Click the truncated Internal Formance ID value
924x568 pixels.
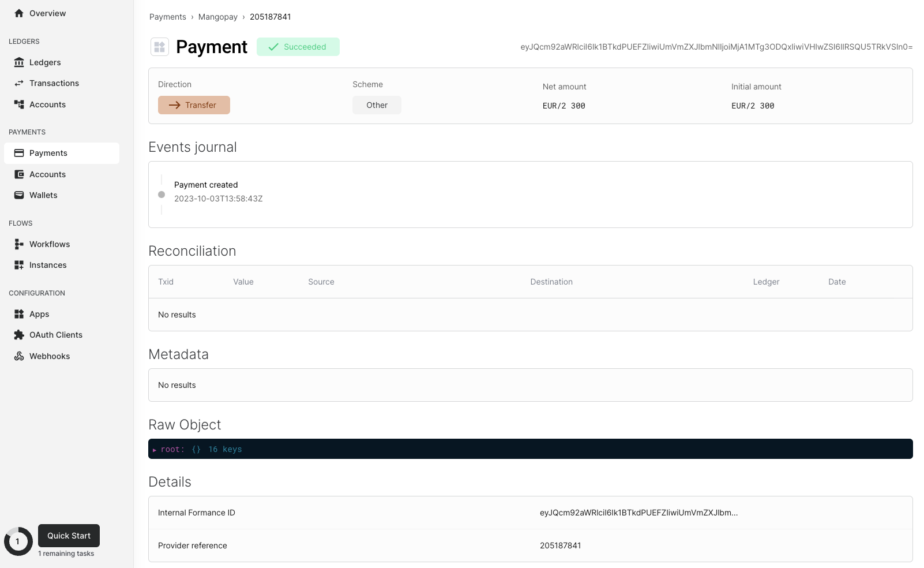click(638, 513)
